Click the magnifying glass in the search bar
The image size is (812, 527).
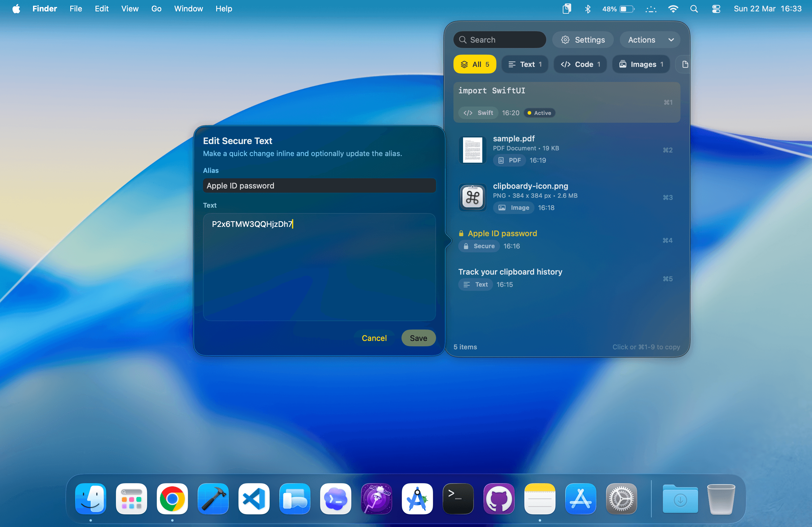[463, 40]
